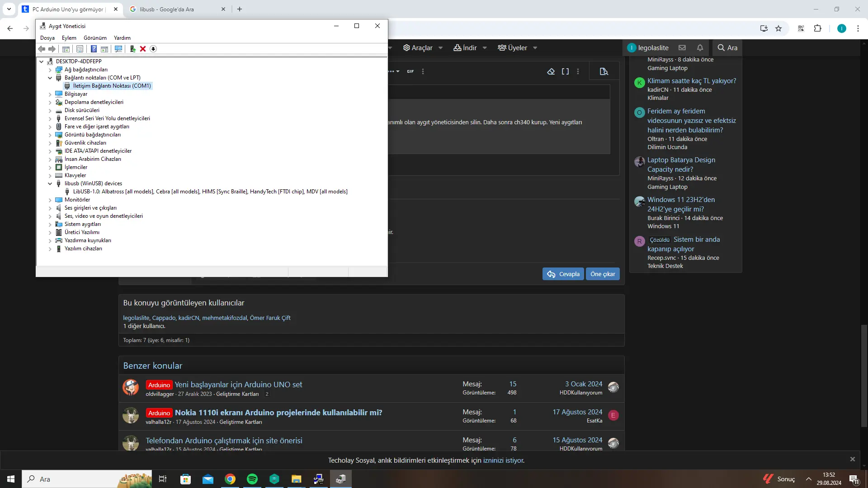Insert GIF using the editor GIF icon
Screen dimensions: 868x488
point(410,71)
